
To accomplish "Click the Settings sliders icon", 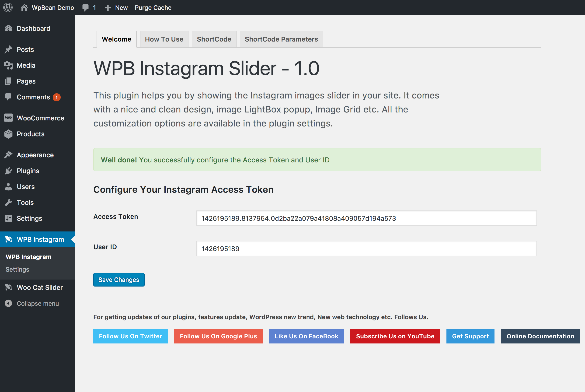I will [x=8, y=218].
